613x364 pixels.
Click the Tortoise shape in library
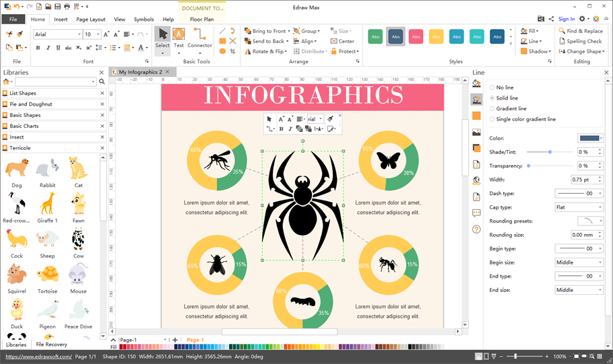[47, 277]
